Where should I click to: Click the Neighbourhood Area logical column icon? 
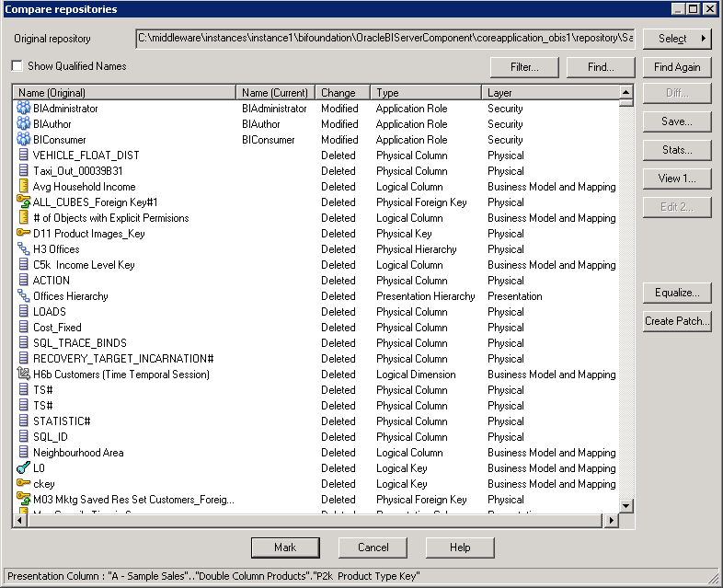tap(24, 453)
